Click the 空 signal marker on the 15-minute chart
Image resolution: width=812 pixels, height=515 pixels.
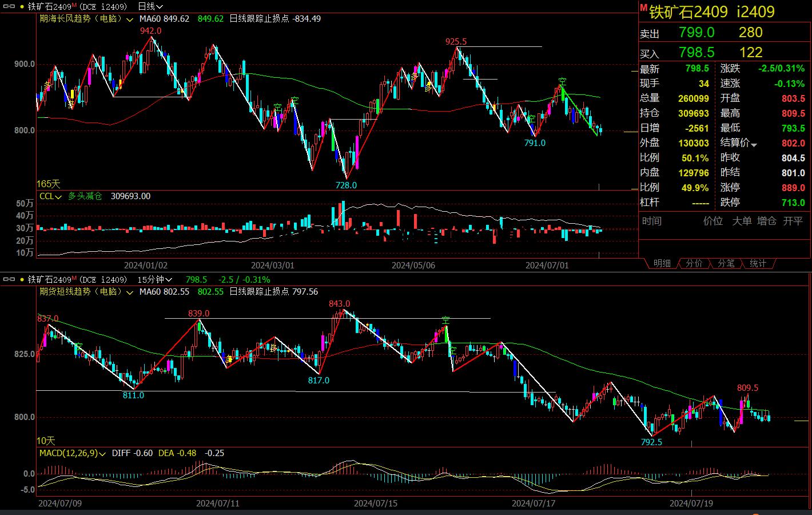(x=445, y=320)
